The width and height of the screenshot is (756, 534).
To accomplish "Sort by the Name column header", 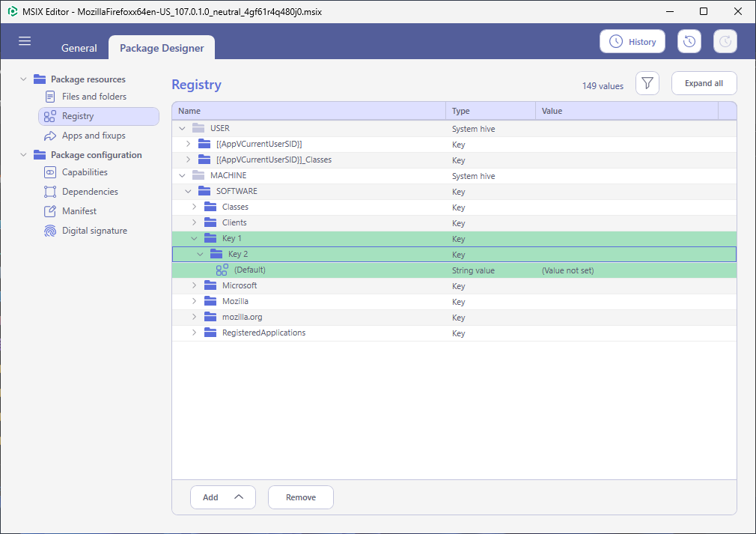I will (309, 111).
